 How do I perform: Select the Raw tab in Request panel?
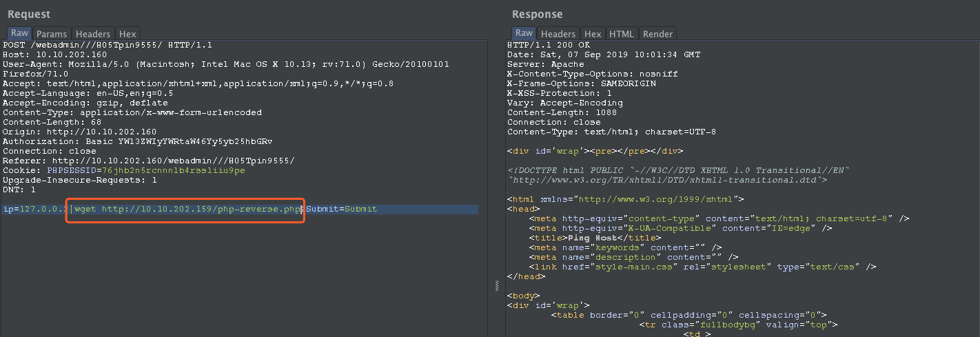tap(19, 33)
